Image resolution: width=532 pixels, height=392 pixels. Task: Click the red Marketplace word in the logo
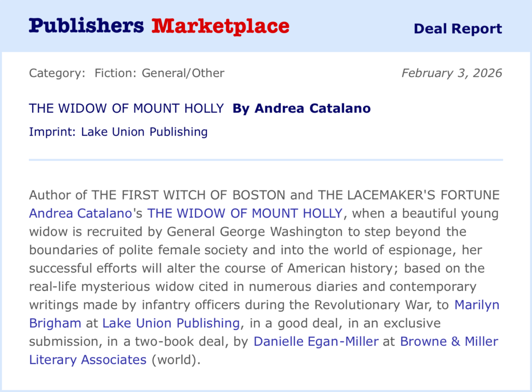(220, 26)
